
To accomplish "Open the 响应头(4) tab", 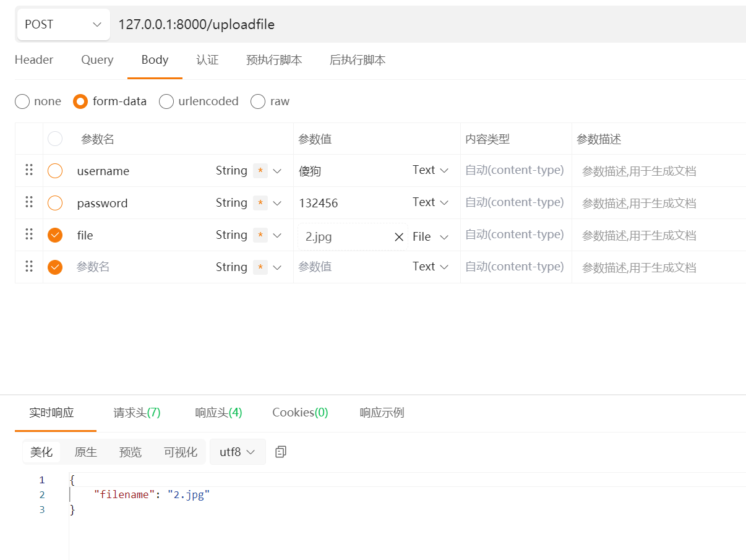I will [x=218, y=413].
